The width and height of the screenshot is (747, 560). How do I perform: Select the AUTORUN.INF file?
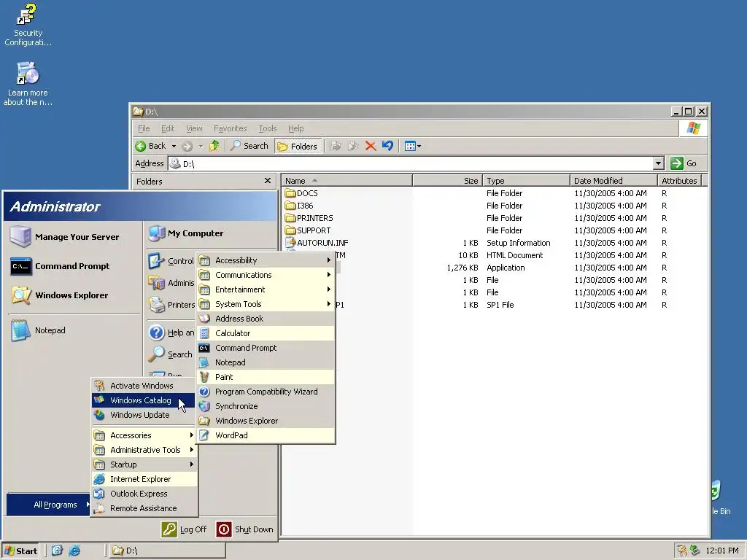pyautogui.click(x=317, y=243)
